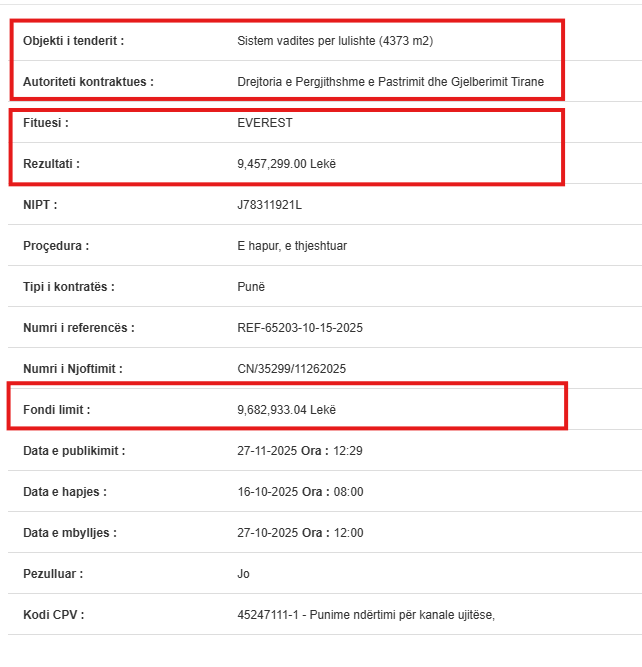Click the procedure value "E hapur, e thjeshtuar"

pos(292,246)
